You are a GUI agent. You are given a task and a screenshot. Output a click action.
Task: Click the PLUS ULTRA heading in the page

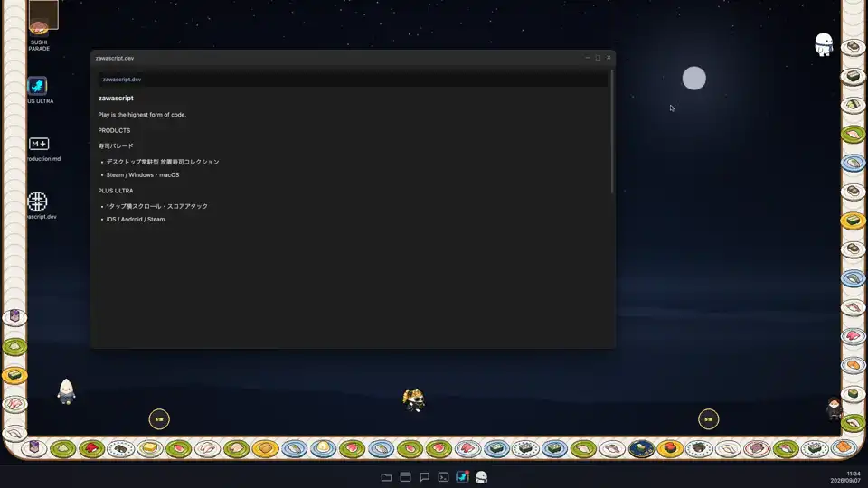tap(116, 191)
